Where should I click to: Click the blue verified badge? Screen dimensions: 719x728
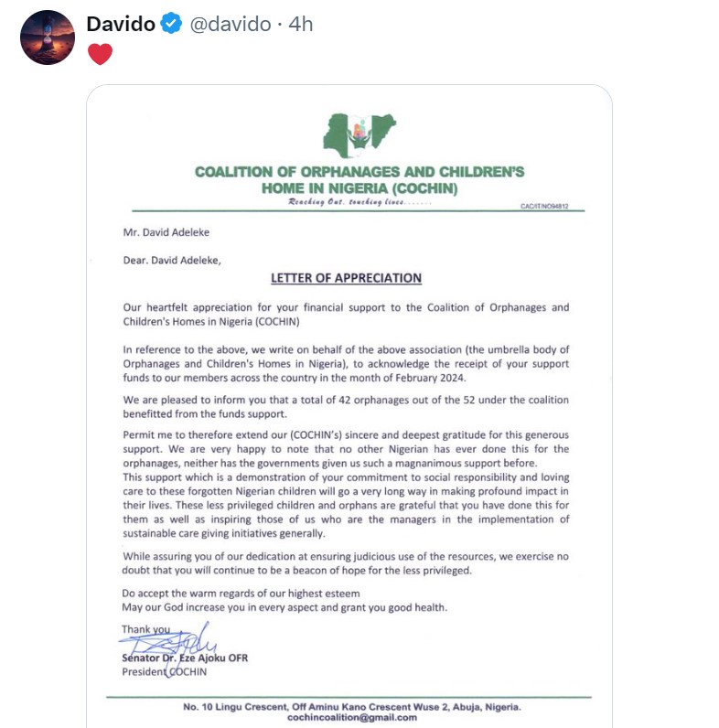170,25
